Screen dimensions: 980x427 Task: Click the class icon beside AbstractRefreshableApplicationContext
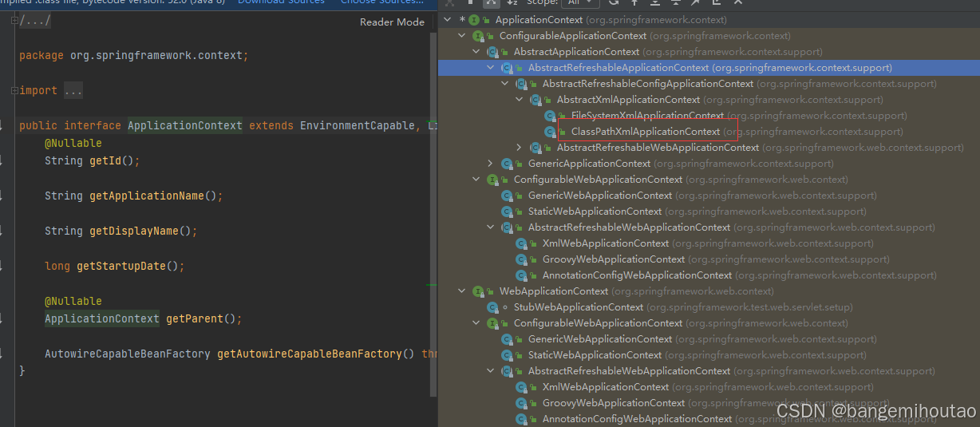pos(507,68)
